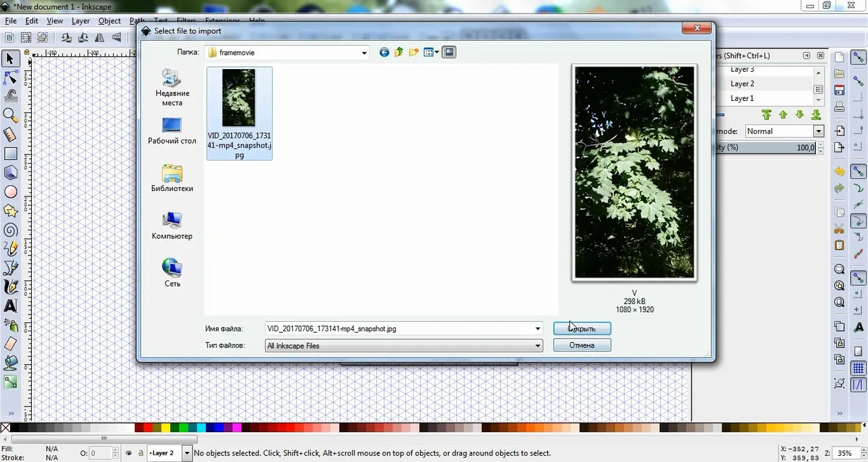Go to Библиотеки libraries location
The image size is (868, 462).
tap(172, 179)
